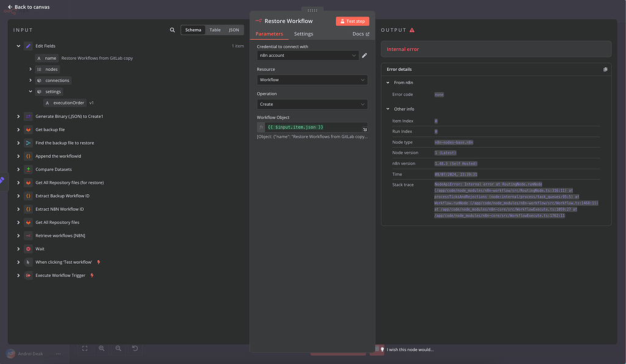Viewport: 626px width, 364px height.
Task: Open the Resource dropdown showing Workflow
Action: 312,80
